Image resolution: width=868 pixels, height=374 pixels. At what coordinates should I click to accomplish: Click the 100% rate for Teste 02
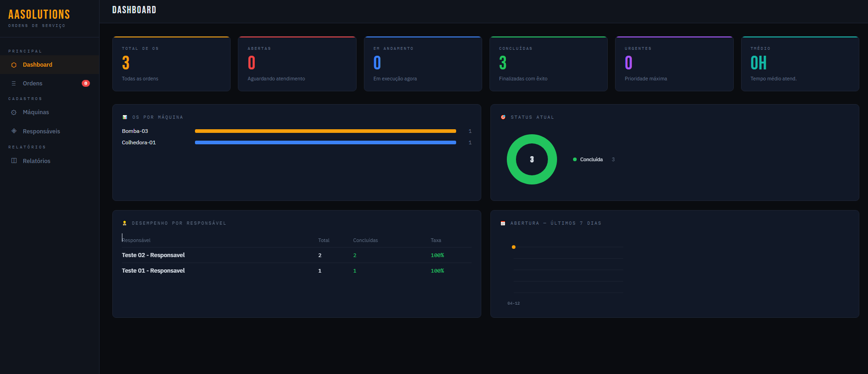click(437, 255)
